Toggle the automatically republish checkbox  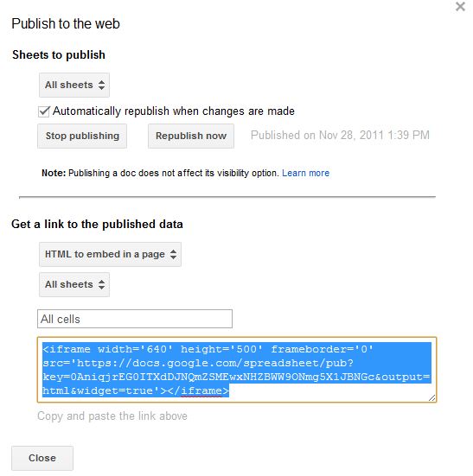(x=44, y=111)
